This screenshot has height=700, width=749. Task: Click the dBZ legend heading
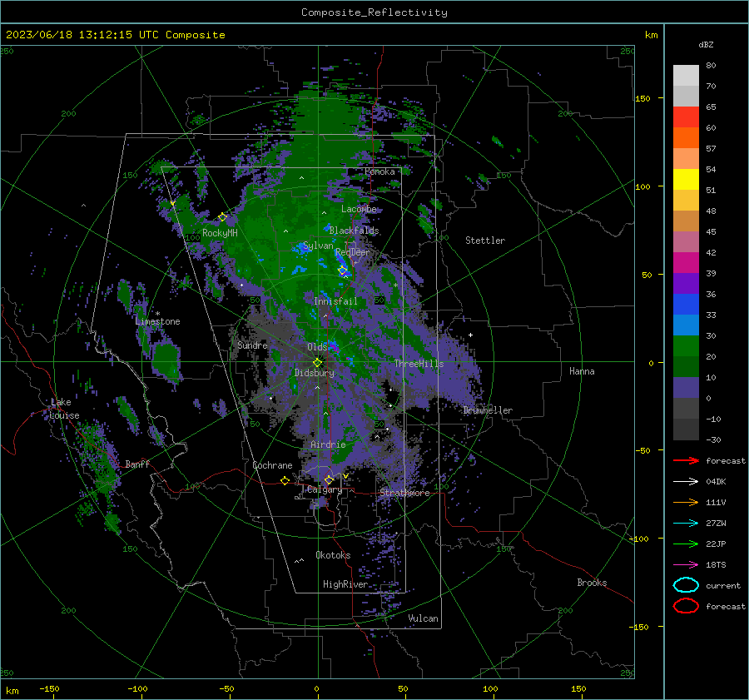tap(706, 45)
